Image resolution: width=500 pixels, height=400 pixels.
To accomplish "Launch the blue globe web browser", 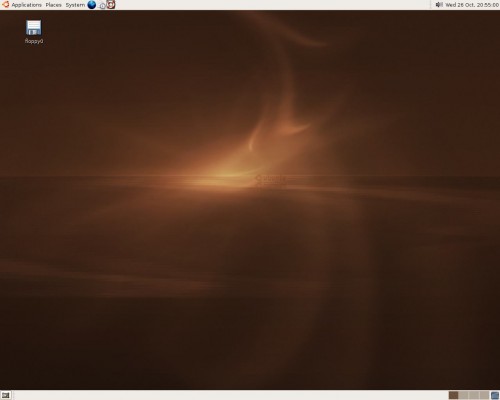I will tap(92, 5).
